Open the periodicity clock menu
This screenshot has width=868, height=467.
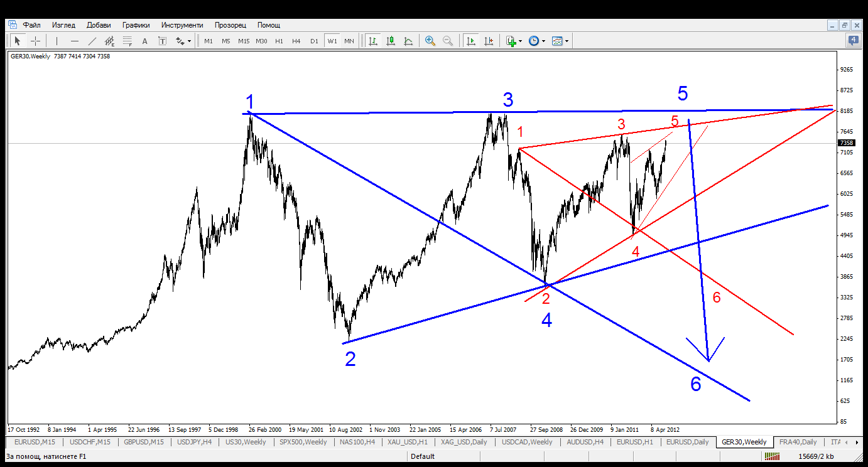coord(534,41)
